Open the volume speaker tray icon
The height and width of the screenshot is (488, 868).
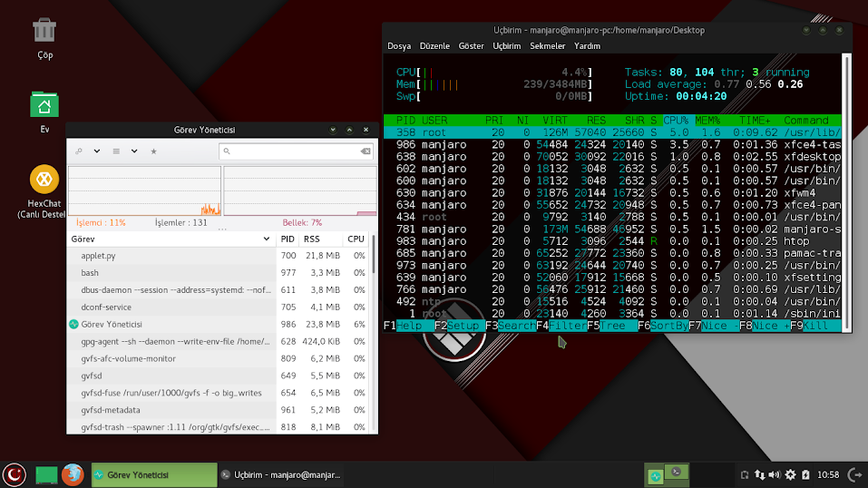775,474
